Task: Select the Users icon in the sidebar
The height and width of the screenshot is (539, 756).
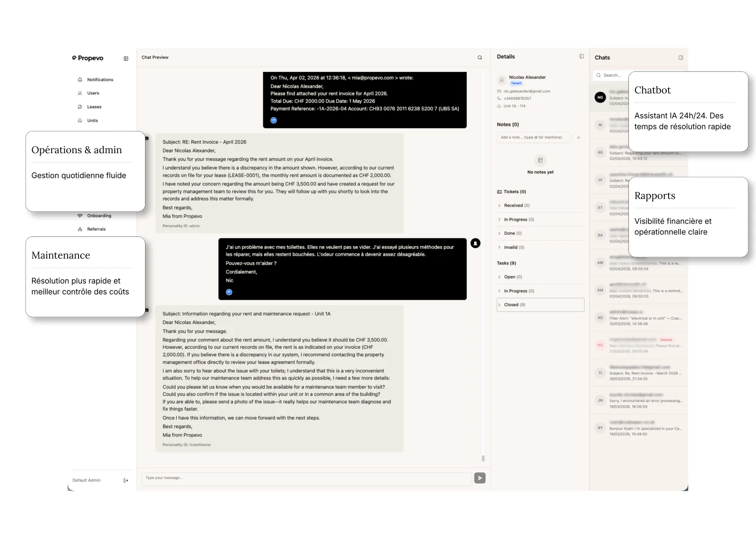Action: tap(80, 93)
